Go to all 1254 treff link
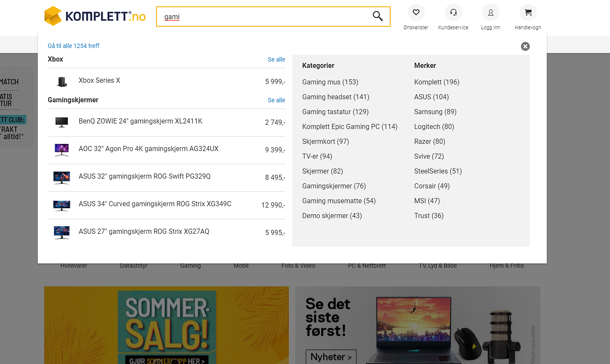Image resolution: width=610 pixels, height=364 pixels. tap(73, 46)
